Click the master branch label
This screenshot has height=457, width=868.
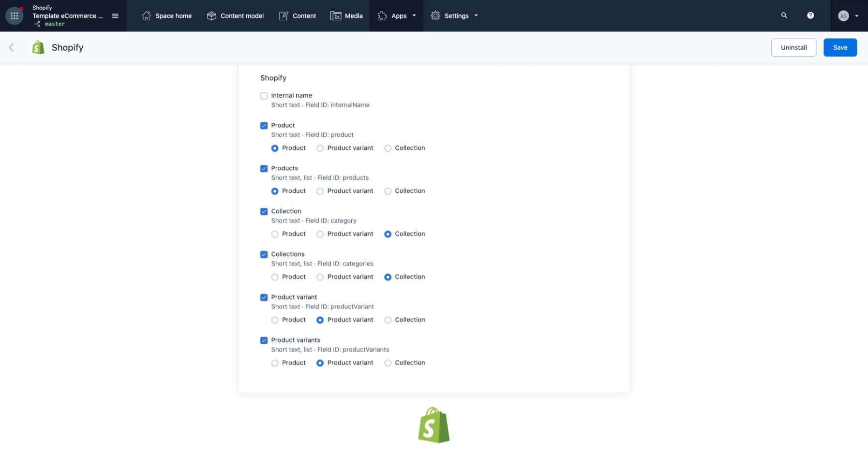coord(55,24)
